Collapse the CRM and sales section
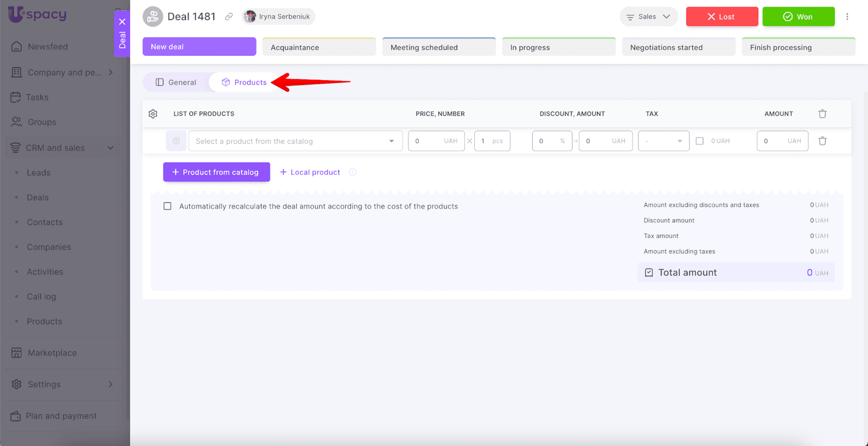This screenshot has width=868, height=446. (x=111, y=148)
